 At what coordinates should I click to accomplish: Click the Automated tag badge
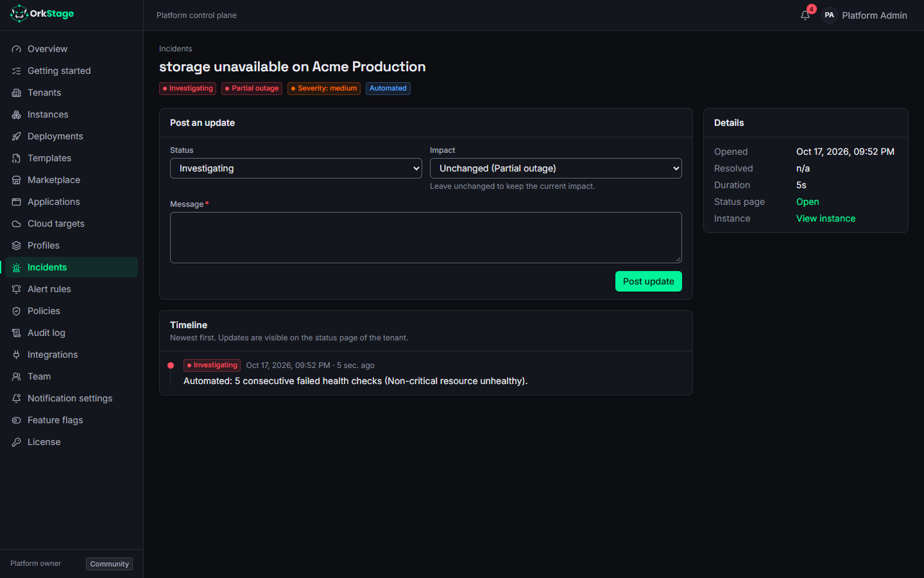point(388,89)
